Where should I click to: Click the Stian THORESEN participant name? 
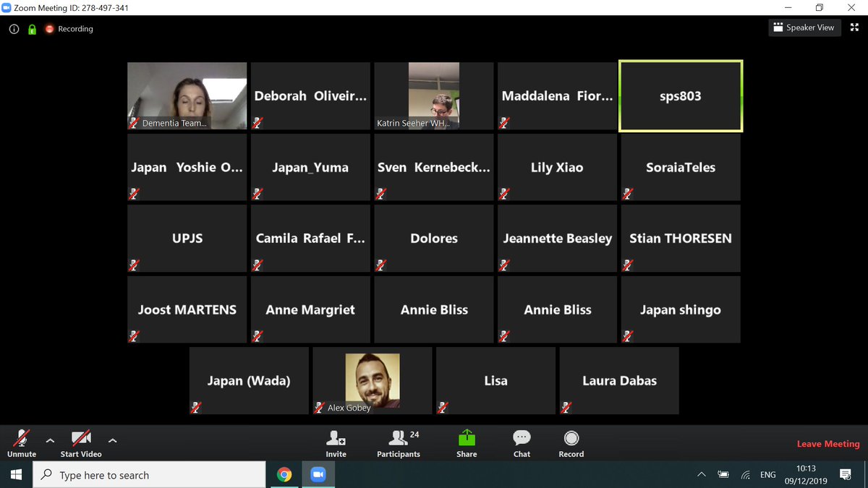click(681, 238)
